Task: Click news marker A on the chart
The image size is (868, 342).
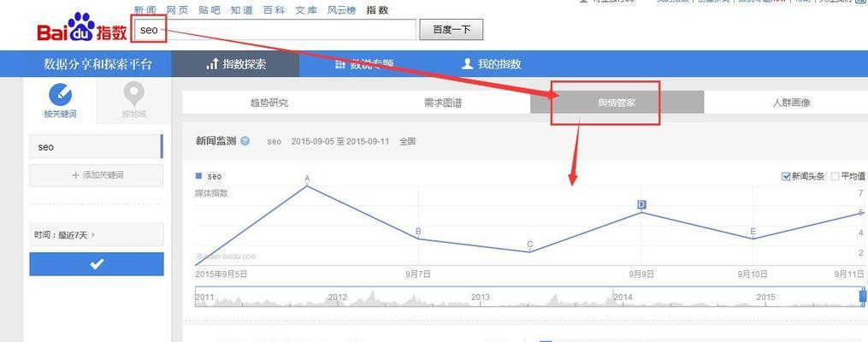Action: [307, 179]
